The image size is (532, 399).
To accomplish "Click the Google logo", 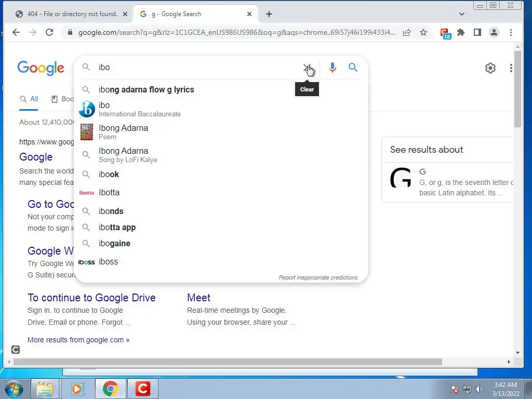I will [41, 68].
